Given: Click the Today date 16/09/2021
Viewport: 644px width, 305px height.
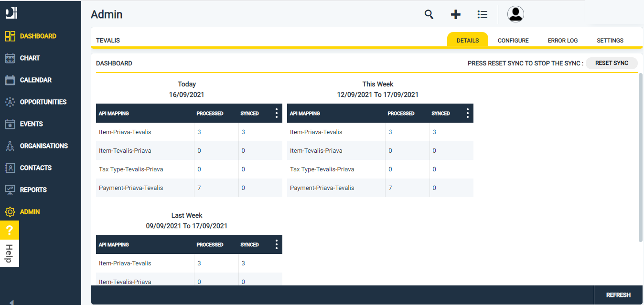Looking at the screenshot, I should (x=186, y=95).
